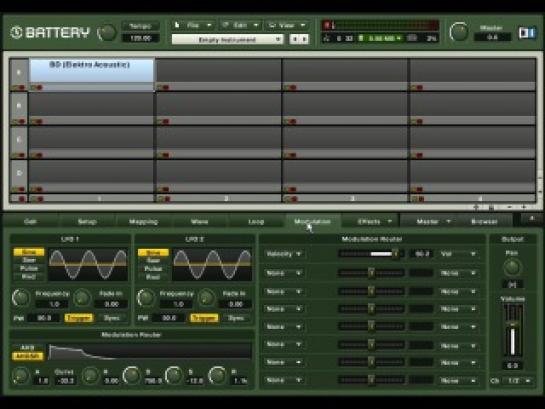Image resolution: width=545 pixels, height=409 pixels.
Task: Select the AHDSR envelope mode
Action: coord(27,356)
